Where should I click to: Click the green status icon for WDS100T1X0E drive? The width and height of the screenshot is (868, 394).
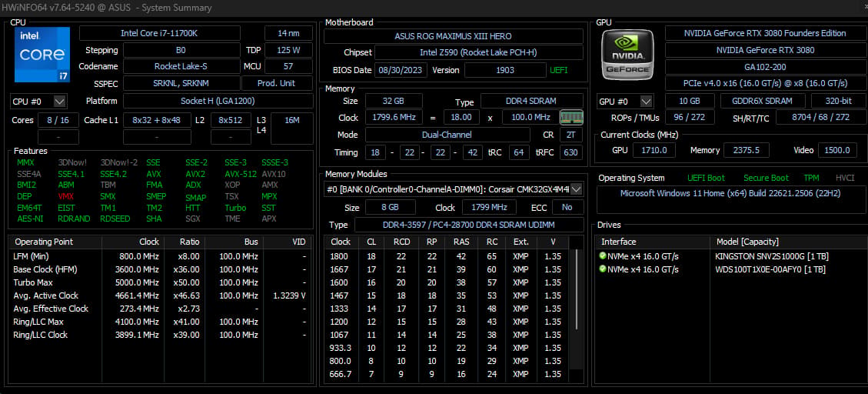pyautogui.click(x=602, y=269)
